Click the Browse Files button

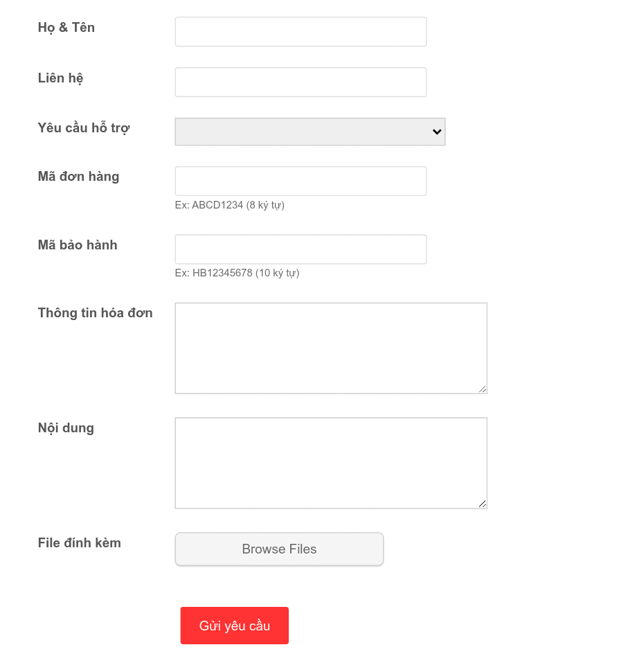point(279,549)
